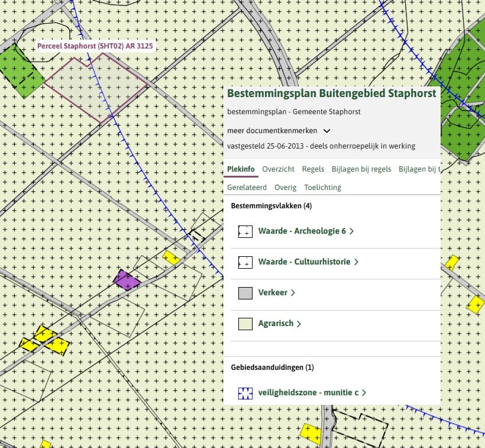Open the Gerelateerd tab

(247, 188)
